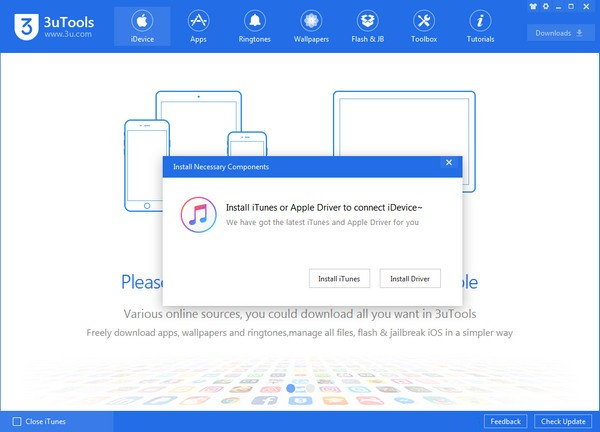
Task: Open the Tutorials section
Action: point(480,26)
